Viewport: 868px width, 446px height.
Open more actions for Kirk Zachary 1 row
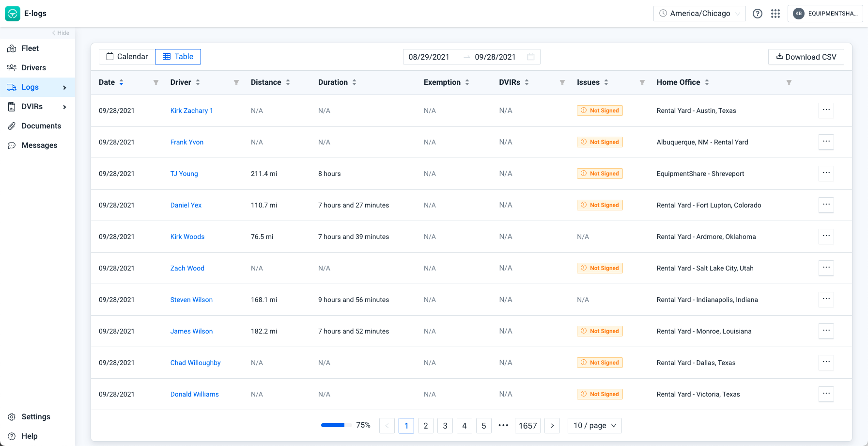[826, 111]
